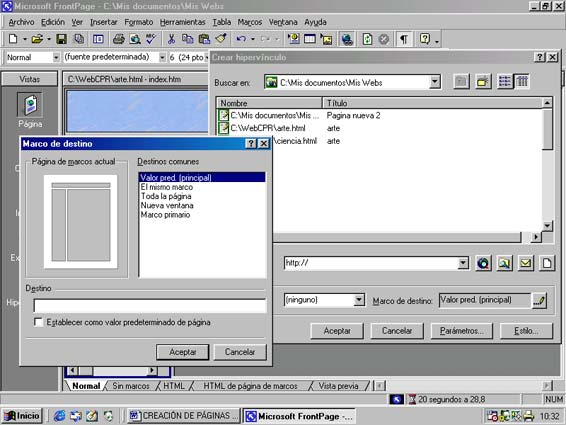Open the Archivo menu
This screenshot has height=425, width=566.
point(21,22)
